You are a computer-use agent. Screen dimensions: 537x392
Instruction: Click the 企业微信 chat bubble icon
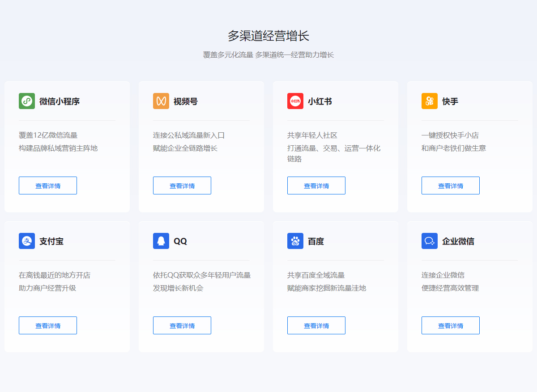click(x=430, y=241)
